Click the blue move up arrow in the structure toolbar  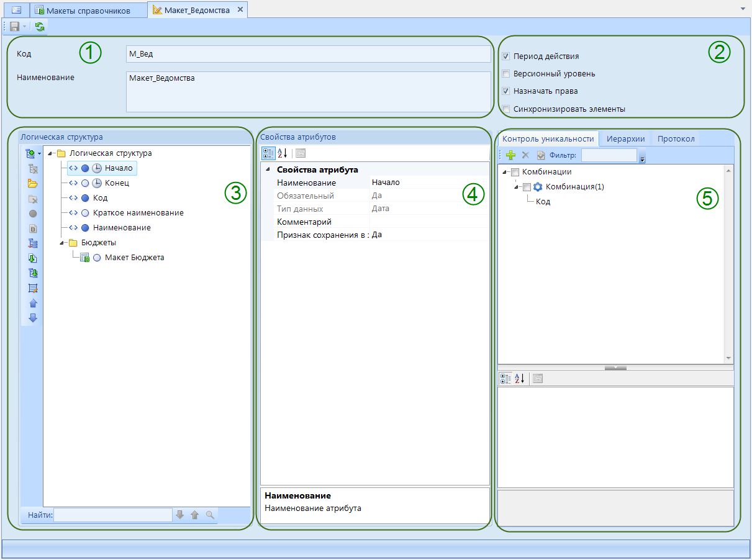click(x=33, y=304)
